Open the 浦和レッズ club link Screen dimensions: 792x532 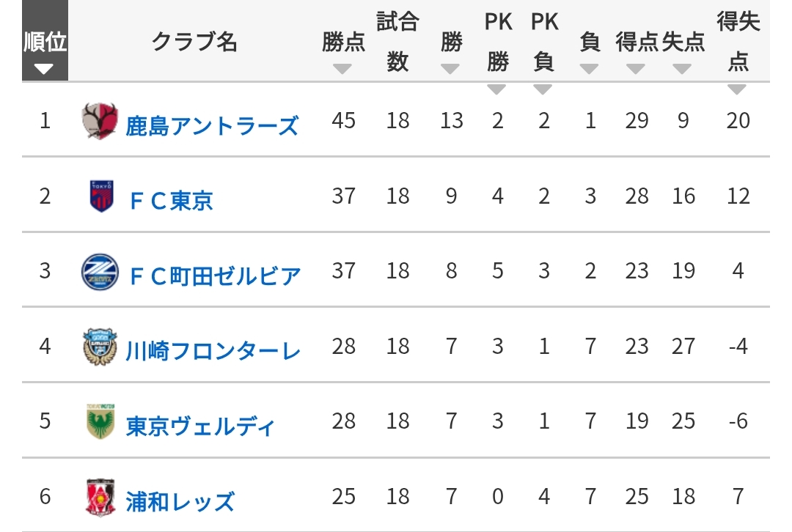click(180, 502)
